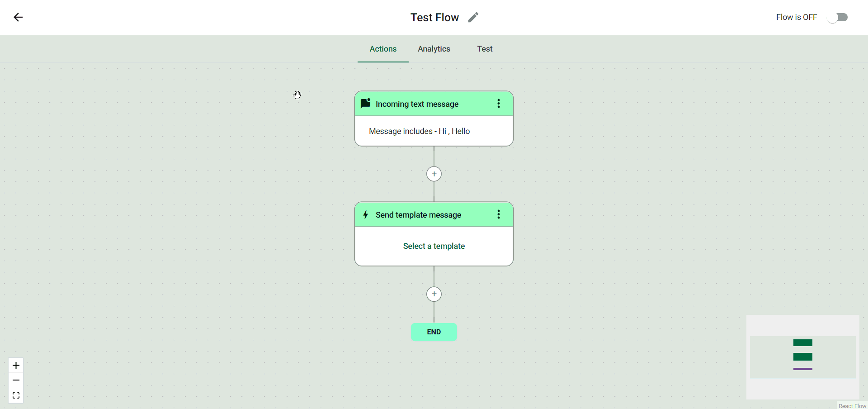Click the END node
This screenshot has width=868, height=409.
[x=434, y=332]
